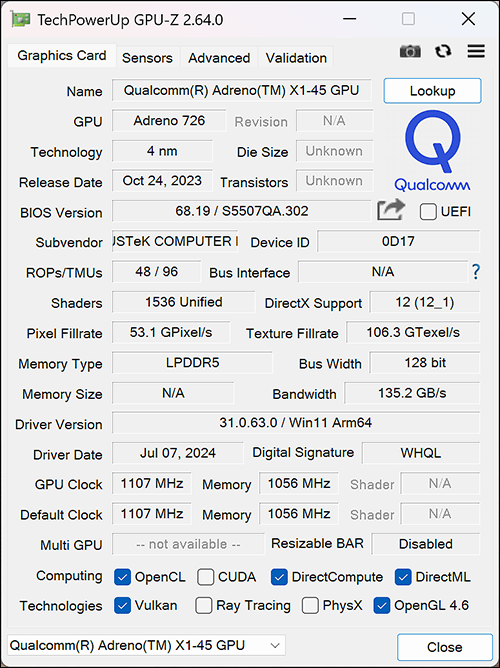Click the GPU Clock value 1107 MHz
Viewport: 500px width, 668px height.
pos(152,484)
